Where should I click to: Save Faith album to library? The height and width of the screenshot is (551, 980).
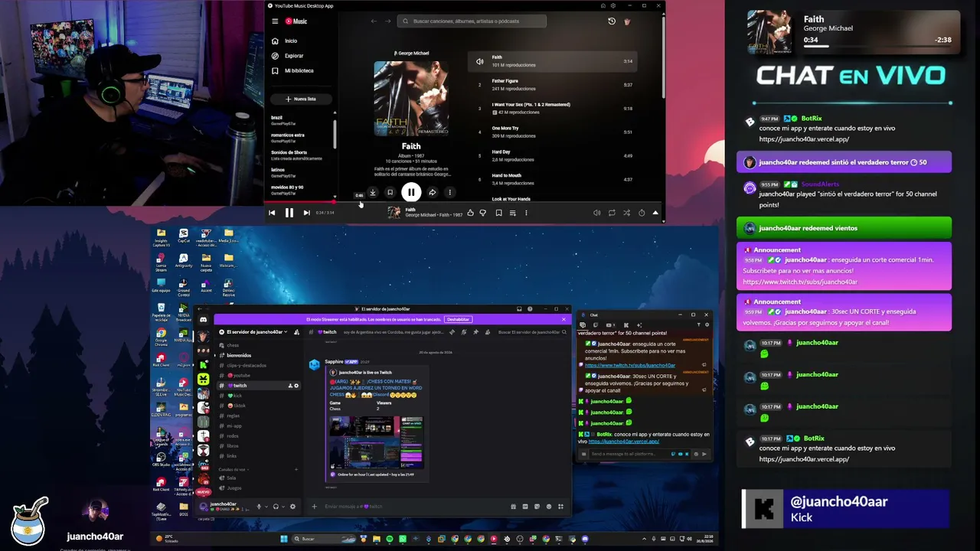(x=390, y=193)
